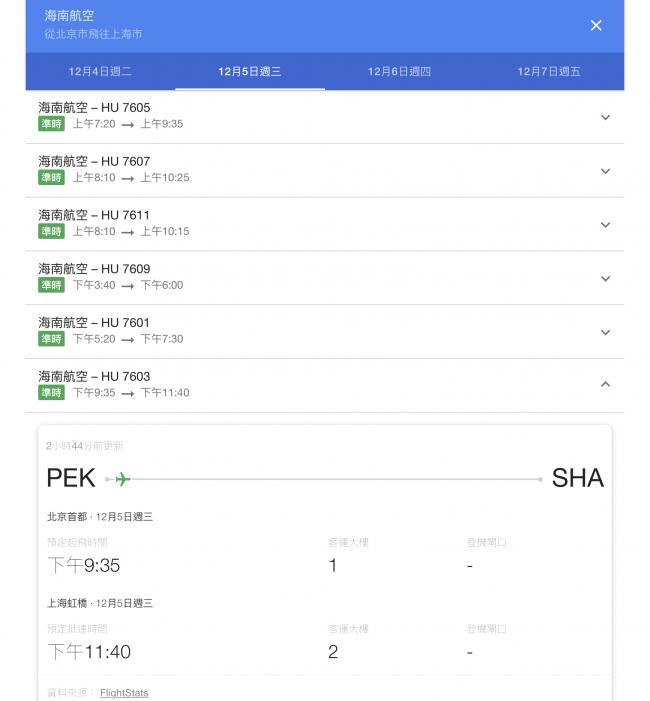650x701 pixels.
Task: Click the 準時 badge for HU 7605
Action: click(x=51, y=124)
